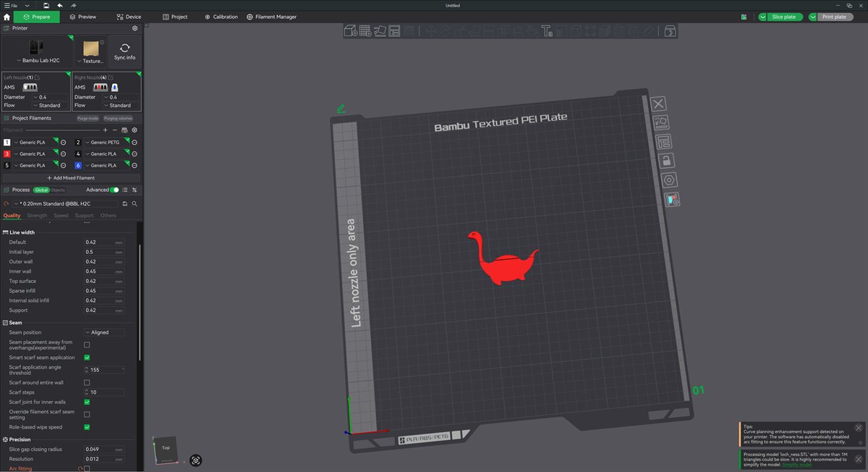This screenshot has height=472, width=868.
Task: Click the Redo arrow
Action: click(74, 5)
